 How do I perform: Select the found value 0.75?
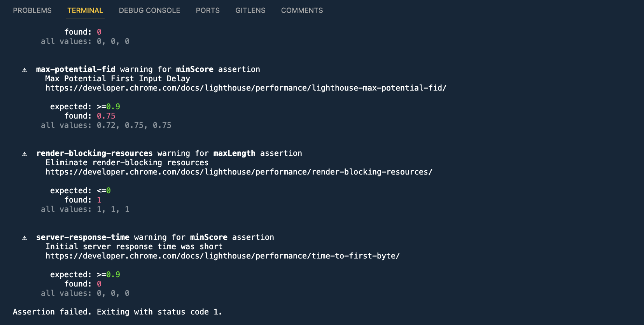point(106,115)
